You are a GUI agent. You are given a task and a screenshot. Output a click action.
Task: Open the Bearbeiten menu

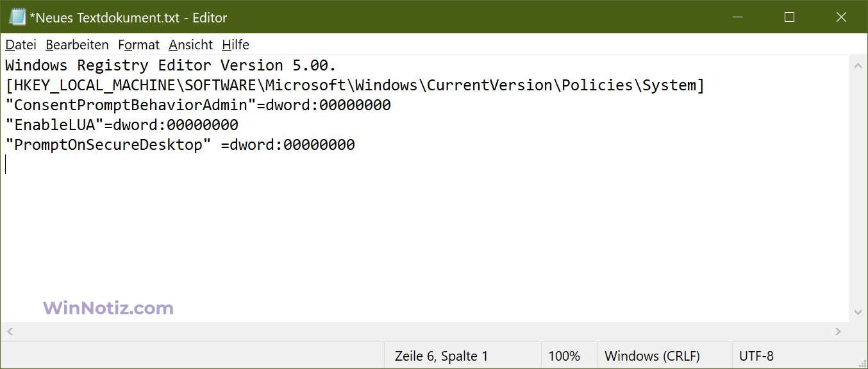point(77,45)
